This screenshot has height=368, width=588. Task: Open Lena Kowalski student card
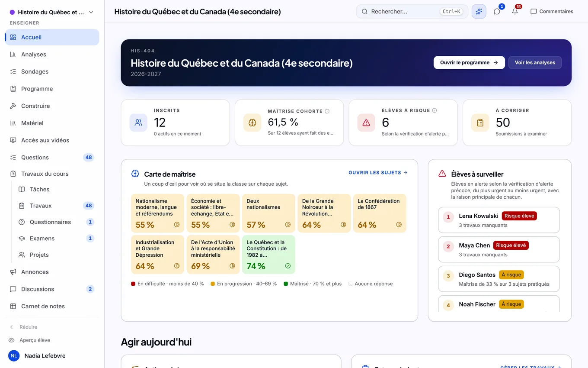[499, 220]
